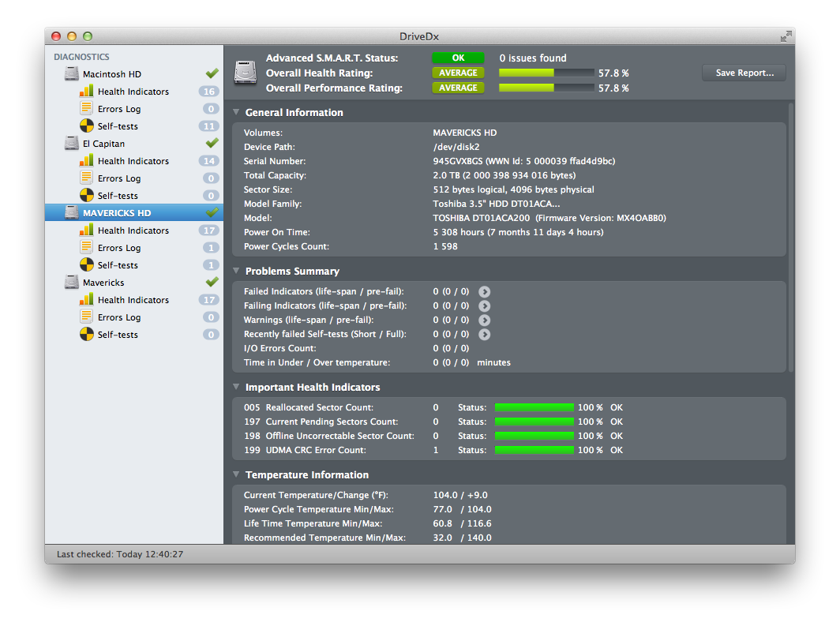This screenshot has width=840, height=626.
Task: Click the Save Report... button
Action: pos(744,73)
